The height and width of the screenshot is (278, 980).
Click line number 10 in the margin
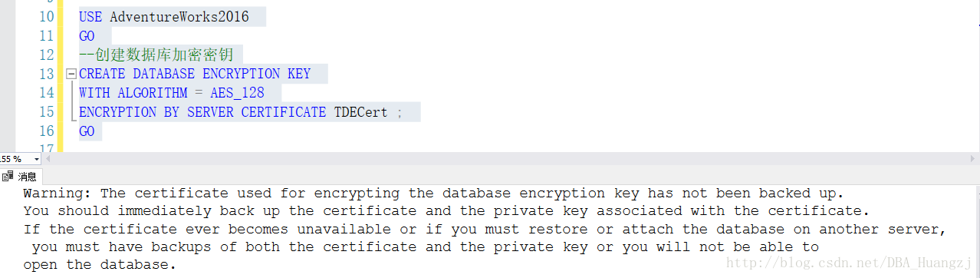pos(46,17)
